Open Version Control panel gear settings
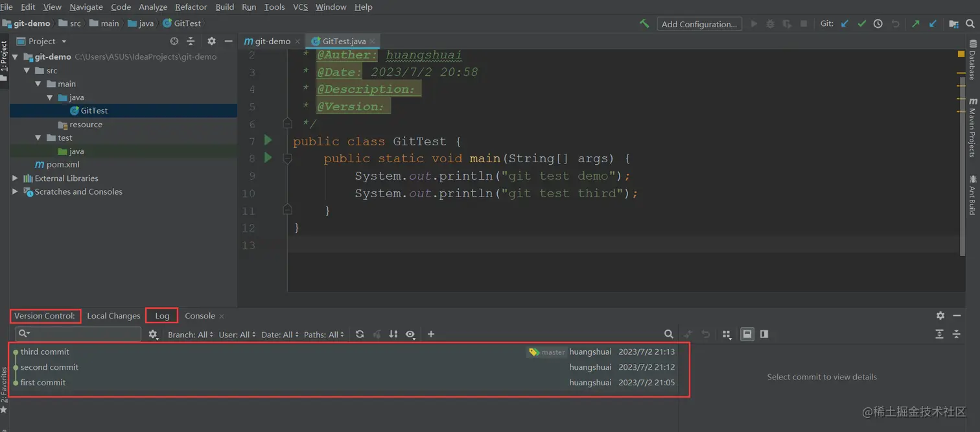 coord(940,315)
